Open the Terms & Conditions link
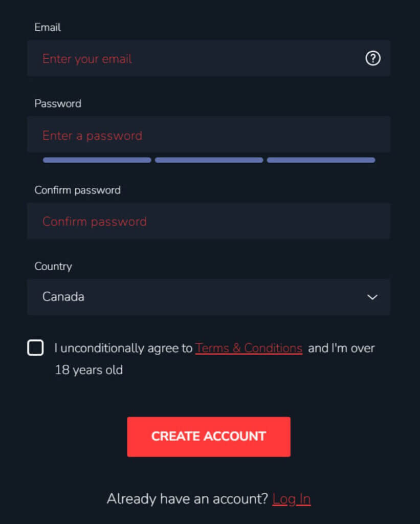The height and width of the screenshot is (524, 420). pyautogui.click(x=249, y=348)
